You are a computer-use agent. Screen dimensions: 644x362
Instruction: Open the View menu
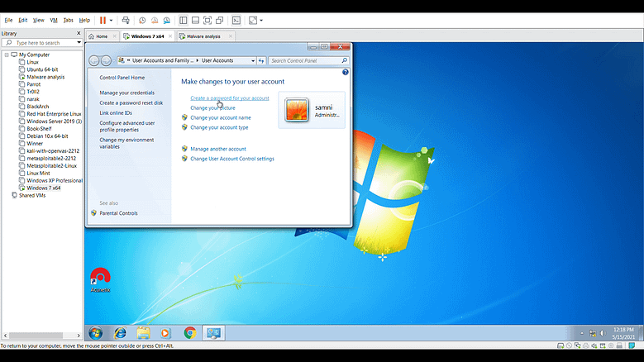pyautogui.click(x=39, y=20)
